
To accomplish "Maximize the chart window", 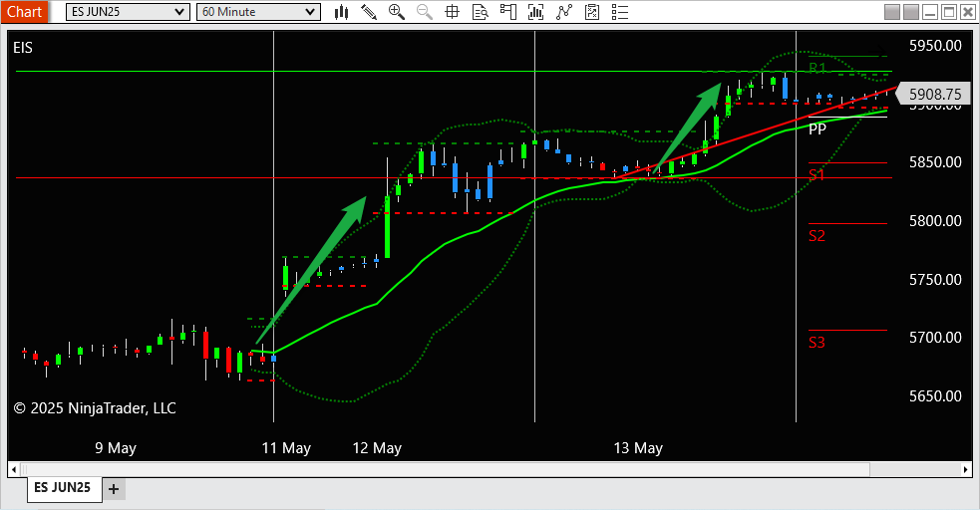I will point(949,12).
